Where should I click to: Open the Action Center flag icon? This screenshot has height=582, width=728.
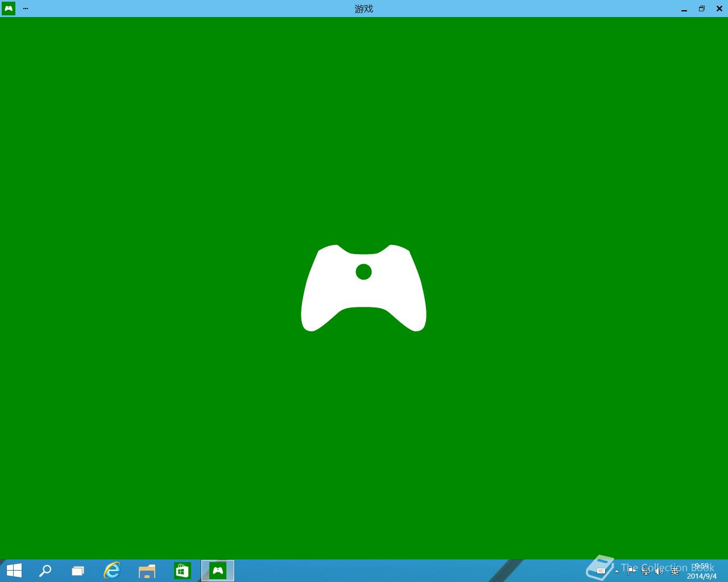click(x=631, y=571)
